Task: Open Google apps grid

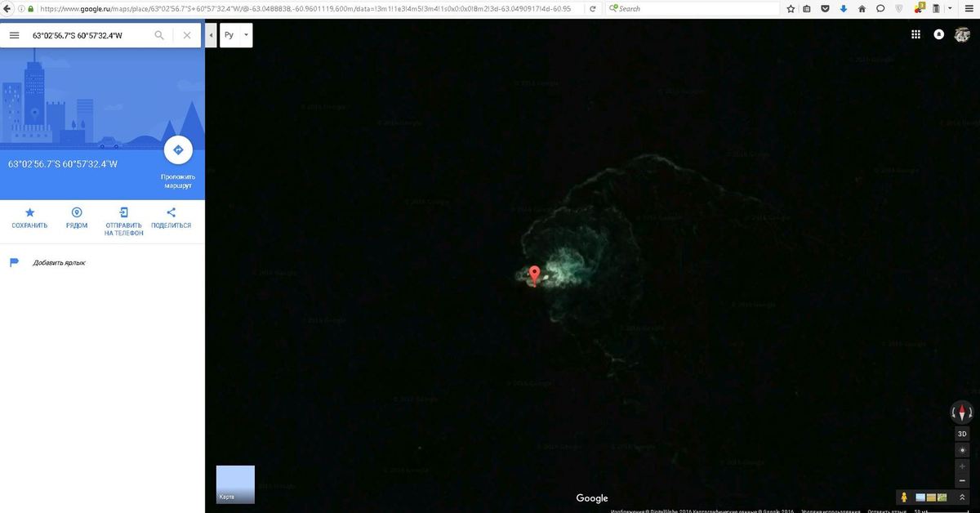Action: [915, 35]
